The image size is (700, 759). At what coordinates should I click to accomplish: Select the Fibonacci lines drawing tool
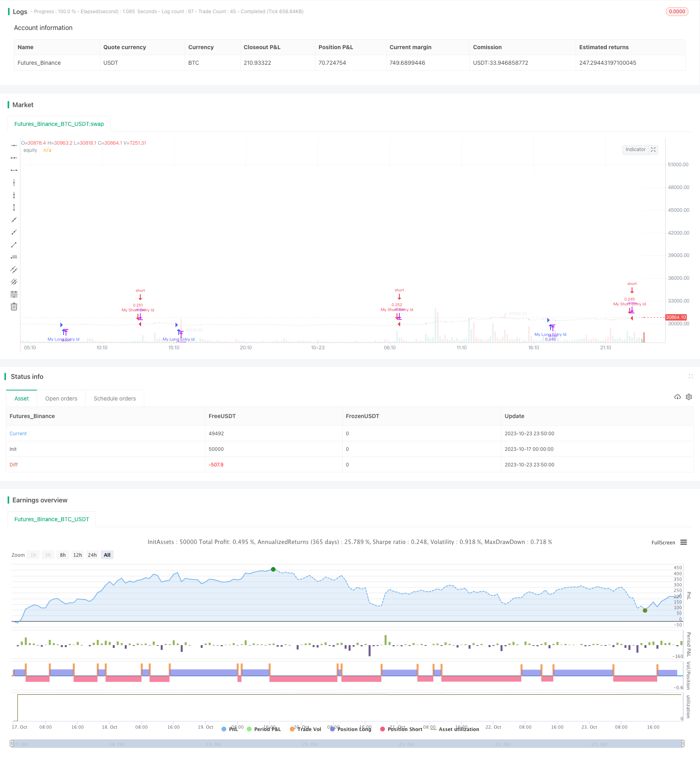[x=14, y=294]
